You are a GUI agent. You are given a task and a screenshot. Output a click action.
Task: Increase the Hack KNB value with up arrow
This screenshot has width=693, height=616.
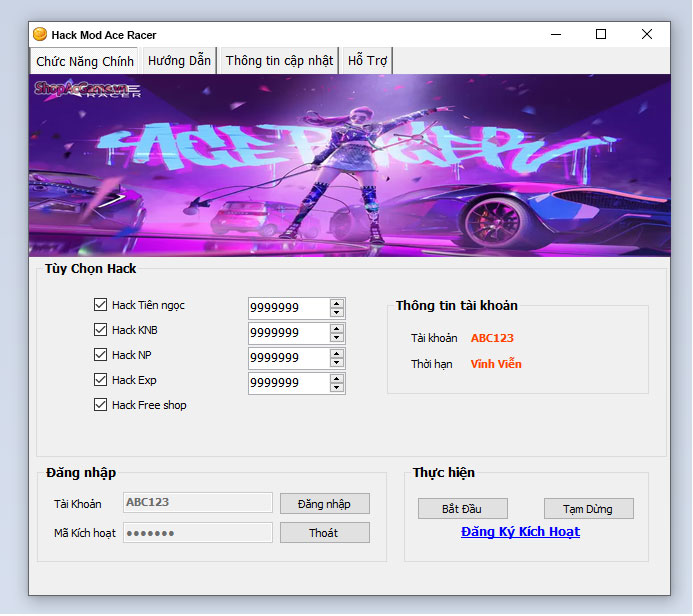pyautogui.click(x=337, y=329)
